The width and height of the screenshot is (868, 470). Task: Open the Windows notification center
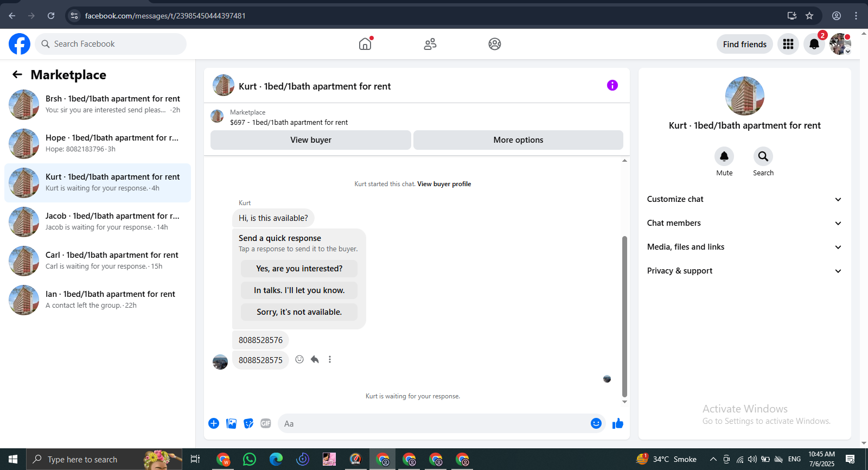click(x=851, y=459)
